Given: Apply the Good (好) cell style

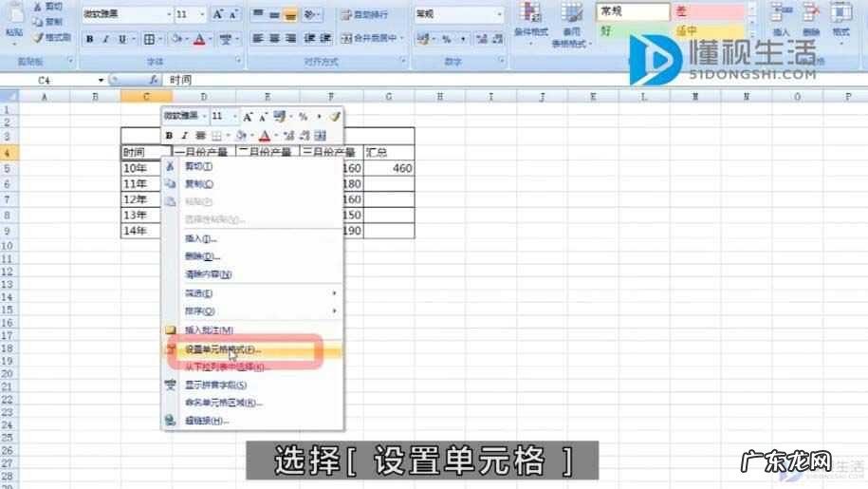Looking at the screenshot, I should (633, 30).
